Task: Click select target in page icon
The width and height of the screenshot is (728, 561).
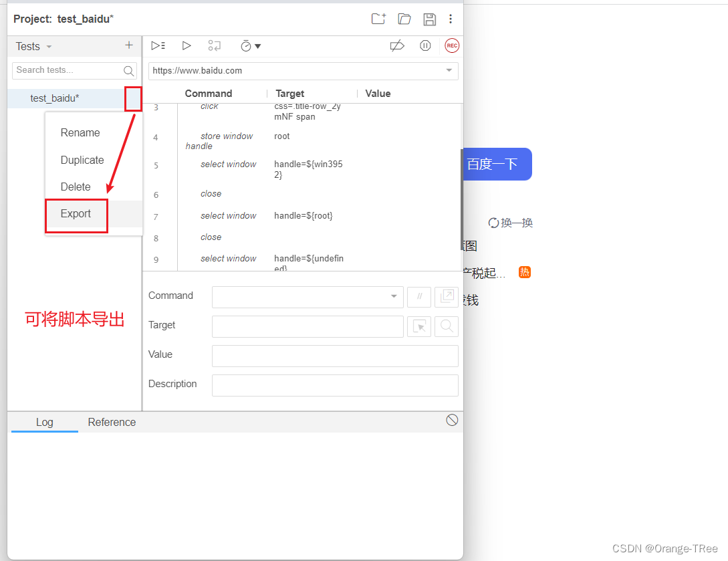Action: [x=419, y=326]
